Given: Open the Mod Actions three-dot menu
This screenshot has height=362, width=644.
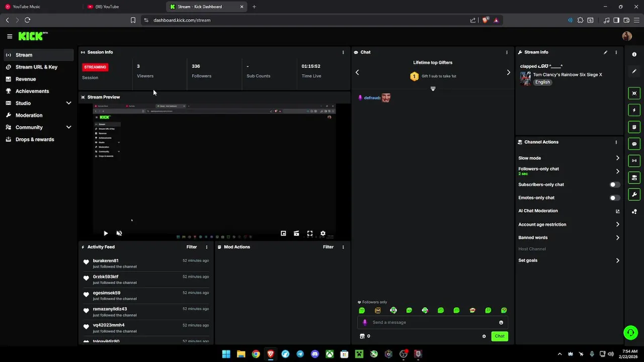Looking at the screenshot, I should pyautogui.click(x=343, y=247).
